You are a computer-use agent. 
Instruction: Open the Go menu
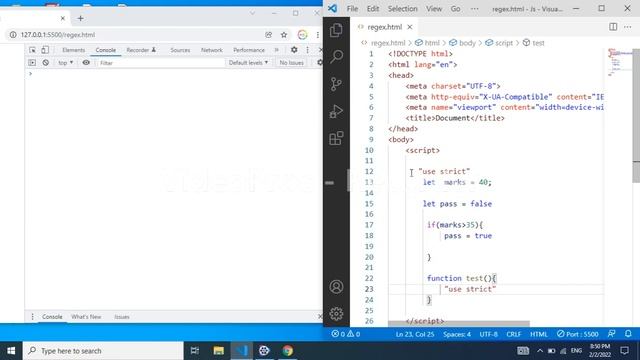point(456,9)
